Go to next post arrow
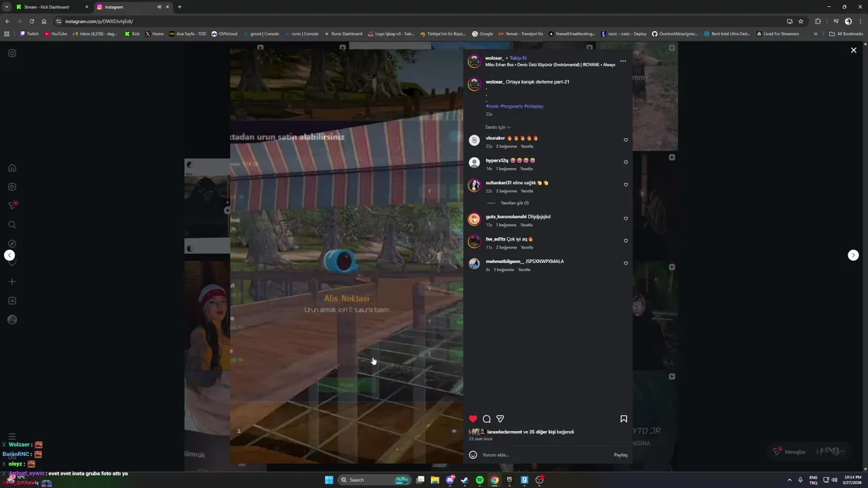Image resolution: width=868 pixels, height=488 pixels. 853,255
